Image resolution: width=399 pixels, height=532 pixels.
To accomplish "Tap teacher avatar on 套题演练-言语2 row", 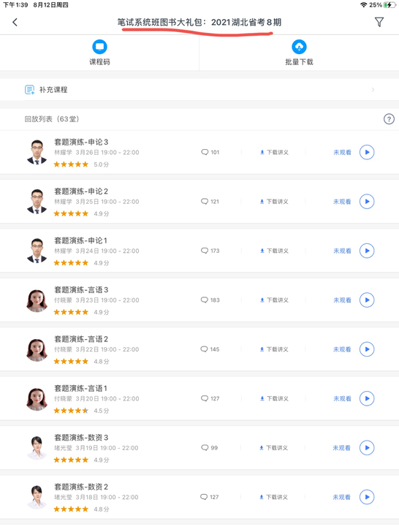I will point(37,350).
